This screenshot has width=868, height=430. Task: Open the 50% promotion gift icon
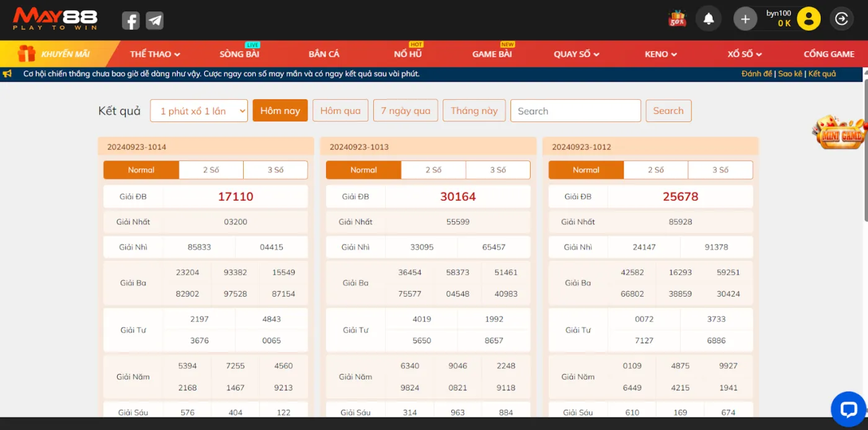[x=677, y=19]
